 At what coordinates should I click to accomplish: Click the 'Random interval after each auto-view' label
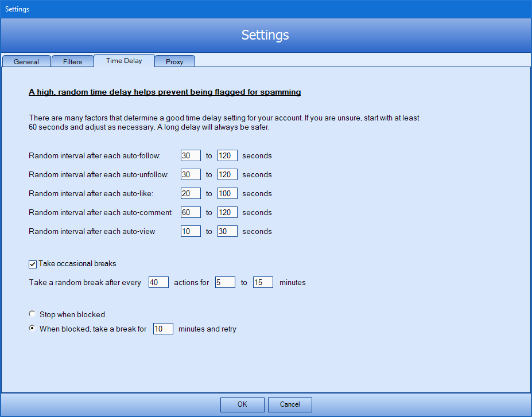pos(92,232)
